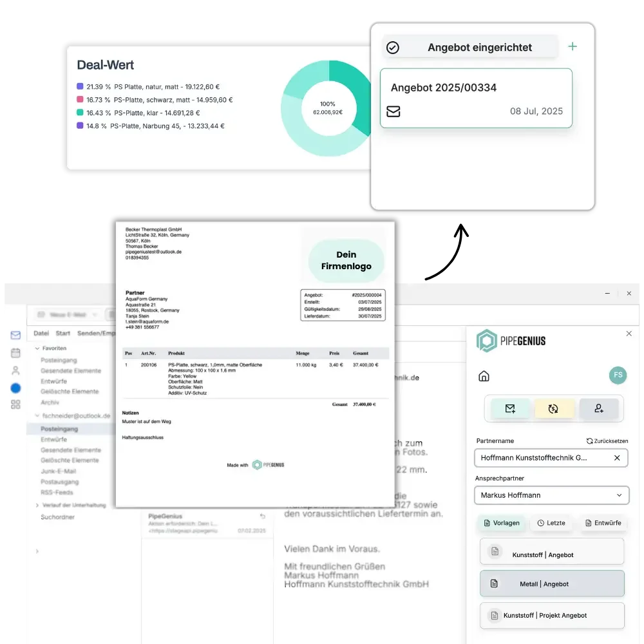Screen dimensions: 644x644
Task: Open Archiv folder under Favoriten
Action: (x=50, y=402)
